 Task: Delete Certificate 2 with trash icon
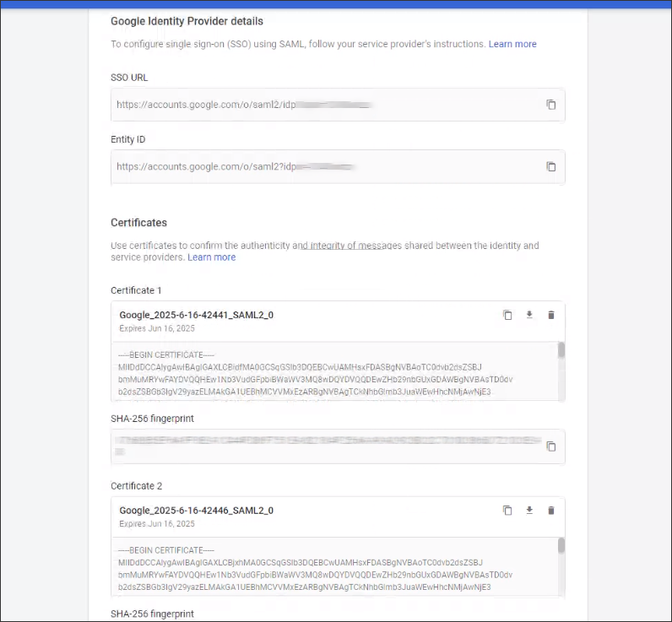551,511
